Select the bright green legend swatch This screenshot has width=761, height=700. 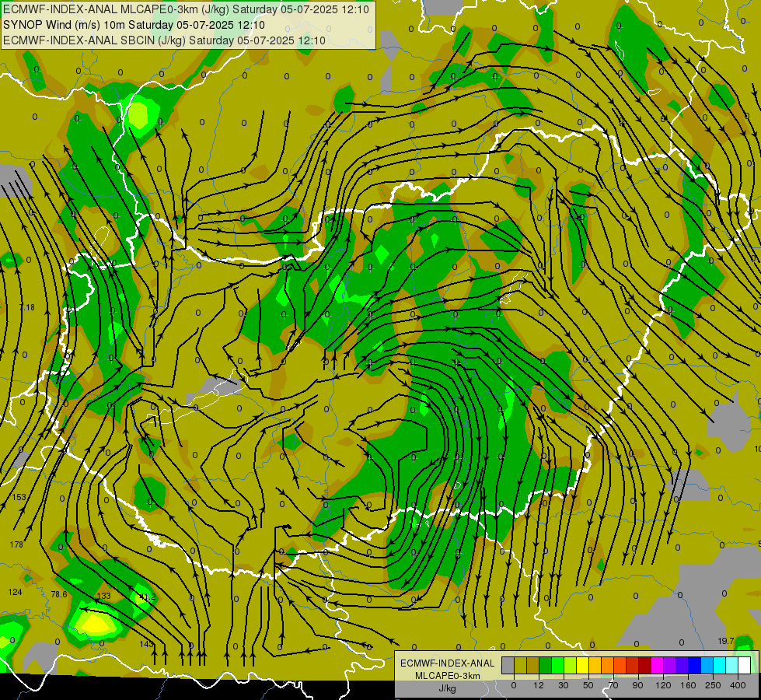point(557,665)
